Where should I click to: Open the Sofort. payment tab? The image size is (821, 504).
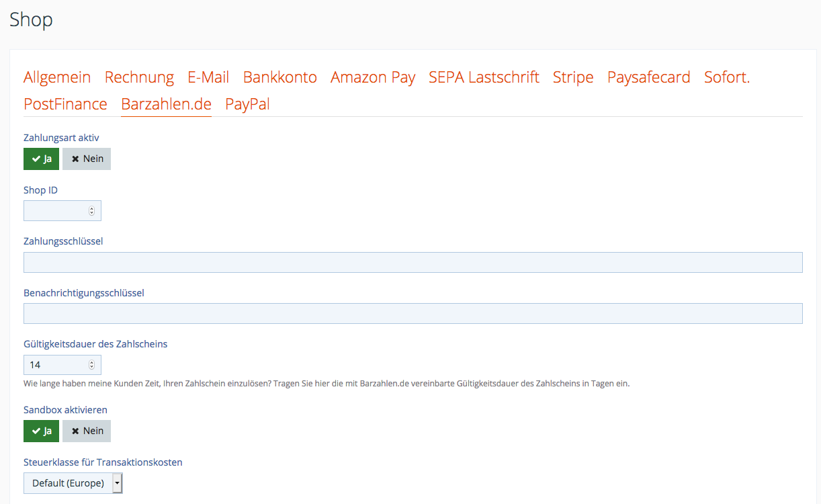(726, 77)
